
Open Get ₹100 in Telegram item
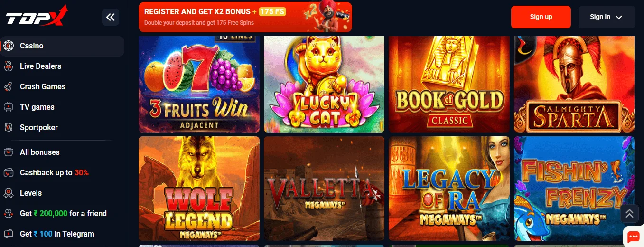tap(57, 234)
